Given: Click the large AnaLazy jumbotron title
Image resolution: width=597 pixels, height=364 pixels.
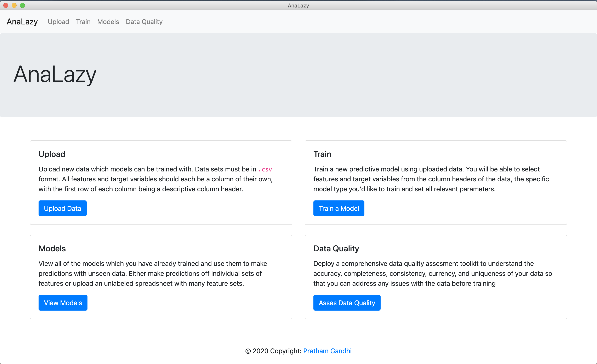Looking at the screenshot, I should (x=55, y=75).
